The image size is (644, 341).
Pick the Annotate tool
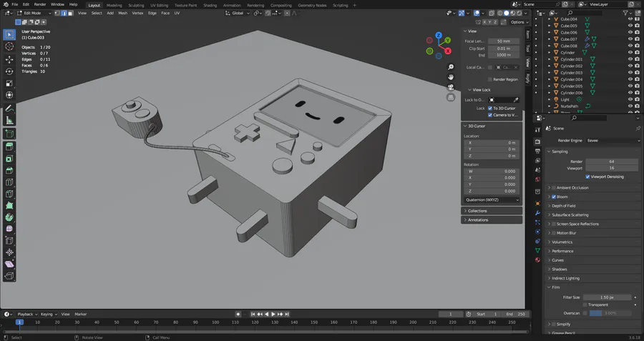9,109
